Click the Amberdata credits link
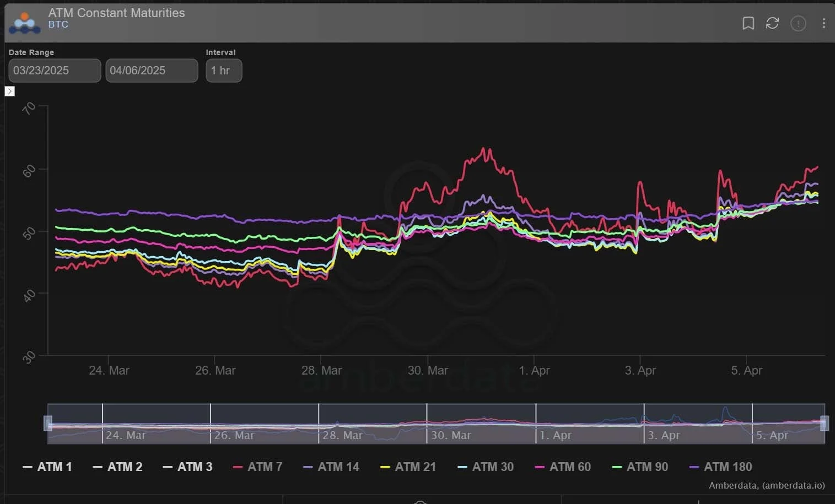835x504 pixels. [767, 485]
